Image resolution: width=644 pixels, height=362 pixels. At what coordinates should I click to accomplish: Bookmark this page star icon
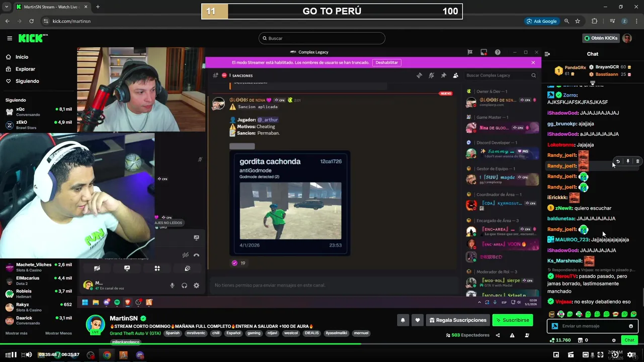(578, 21)
